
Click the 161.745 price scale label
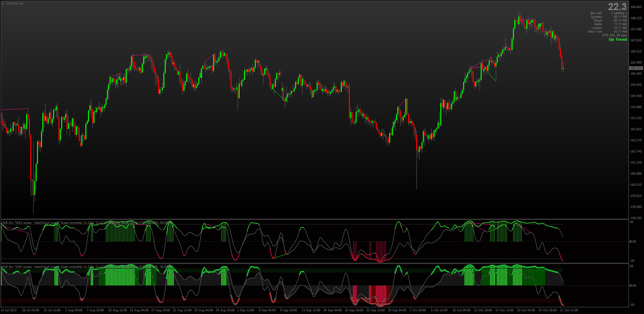(x=636, y=151)
